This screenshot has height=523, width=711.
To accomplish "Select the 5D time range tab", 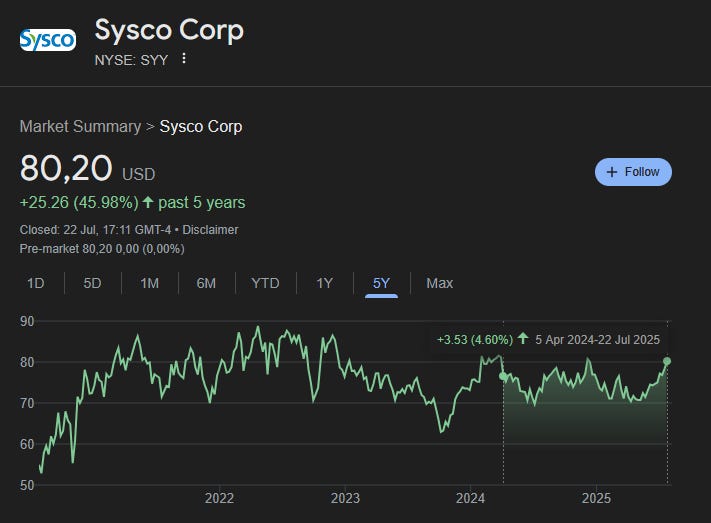I will 92,283.
